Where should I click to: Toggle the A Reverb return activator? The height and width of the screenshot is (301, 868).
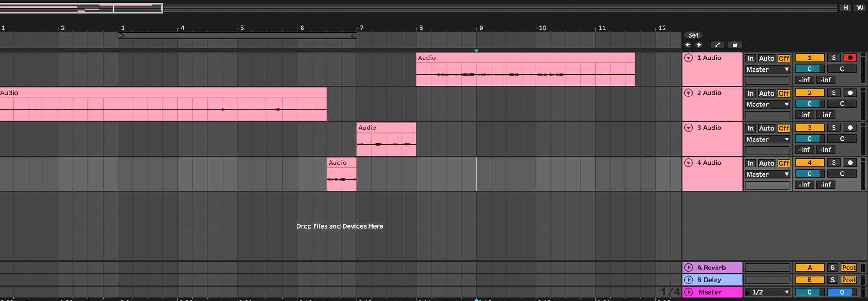pyautogui.click(x=810, y=268)
